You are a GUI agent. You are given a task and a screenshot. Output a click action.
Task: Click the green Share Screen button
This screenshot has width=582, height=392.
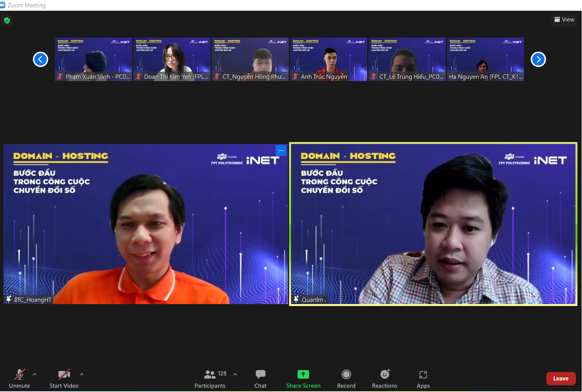coord(303,379)
